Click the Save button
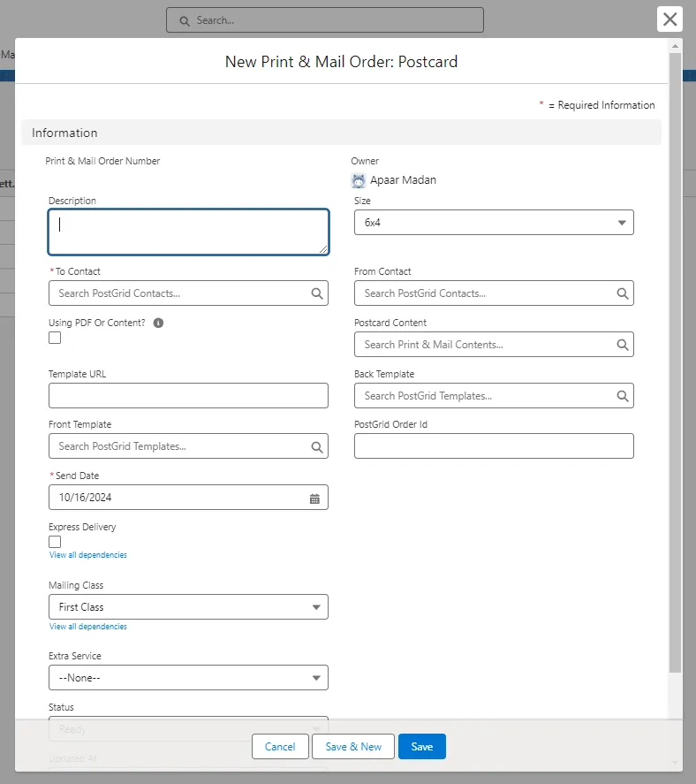The image size is (696, 784). point(421,747)
